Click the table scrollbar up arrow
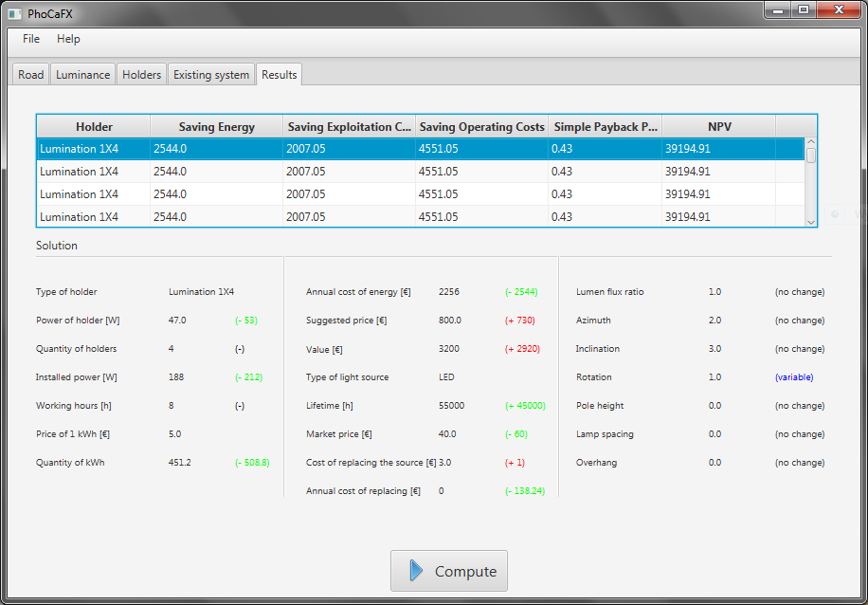868x605 pixels. tap(810, 143)
